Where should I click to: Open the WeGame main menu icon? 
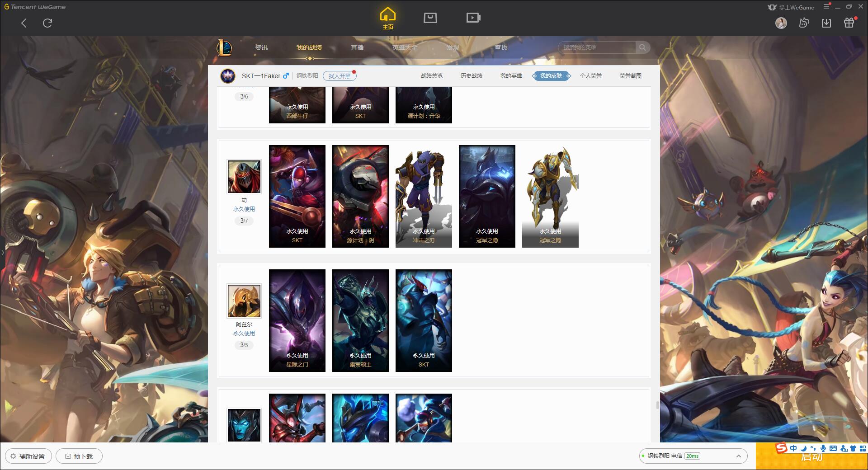click(826, 7)
